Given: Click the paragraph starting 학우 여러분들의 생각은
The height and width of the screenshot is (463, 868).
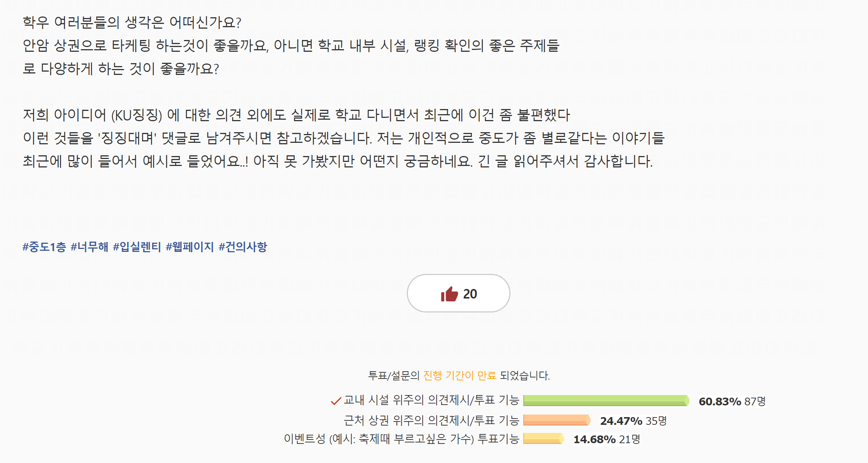Looking at the screenshot, I should click(x=291, y=45).
